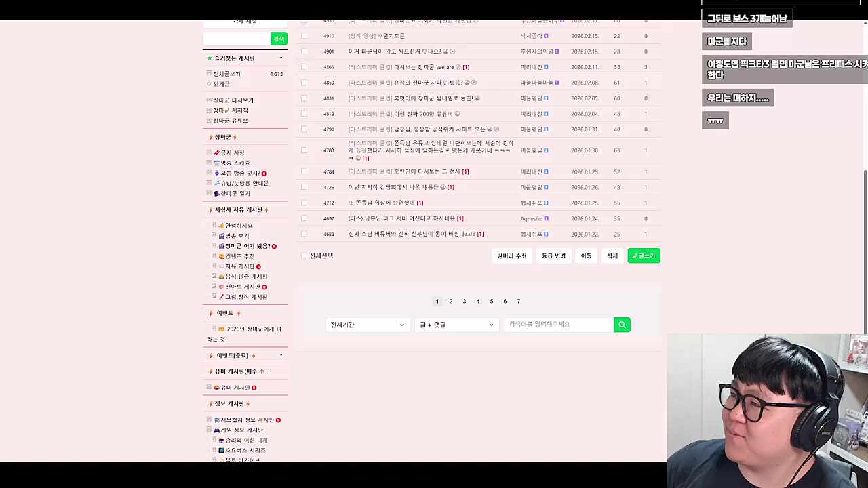The image size is (868, 488).
Task: Click the green magnifier search icon
Action: (x=621, y=325)
